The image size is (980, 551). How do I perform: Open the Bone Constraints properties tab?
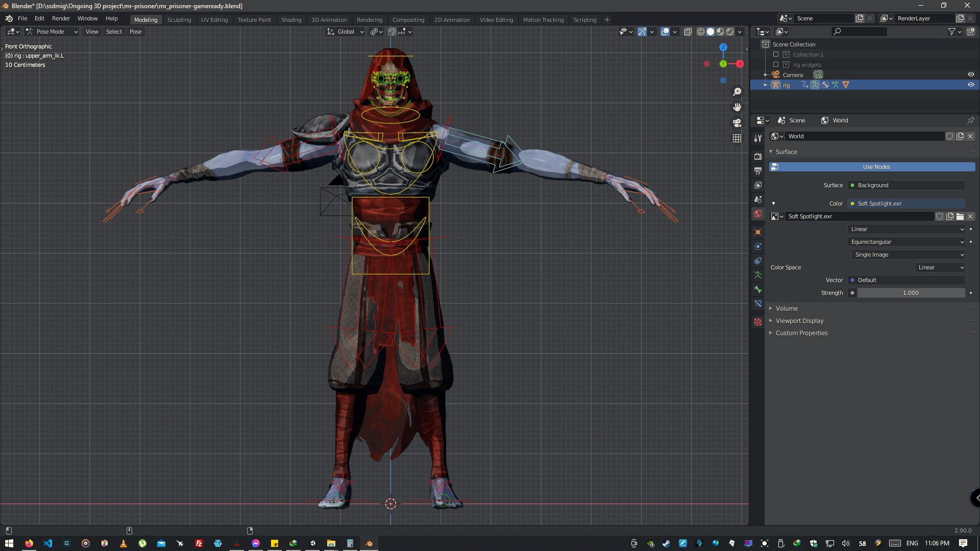click(758, 304)
